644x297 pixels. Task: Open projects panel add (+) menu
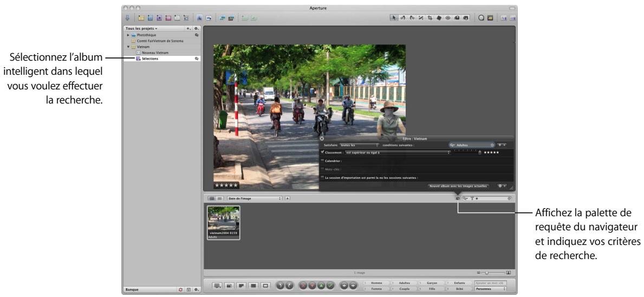[188, 29]
